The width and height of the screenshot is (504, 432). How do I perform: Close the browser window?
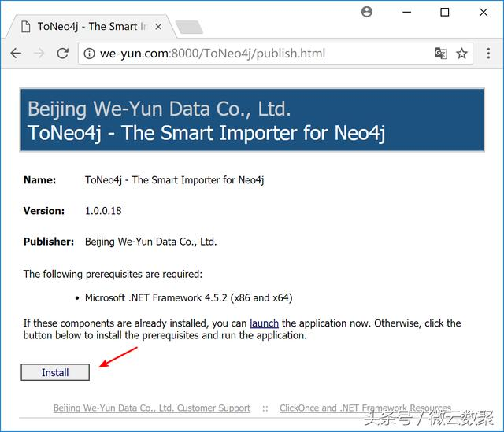[x=484, y=13]
